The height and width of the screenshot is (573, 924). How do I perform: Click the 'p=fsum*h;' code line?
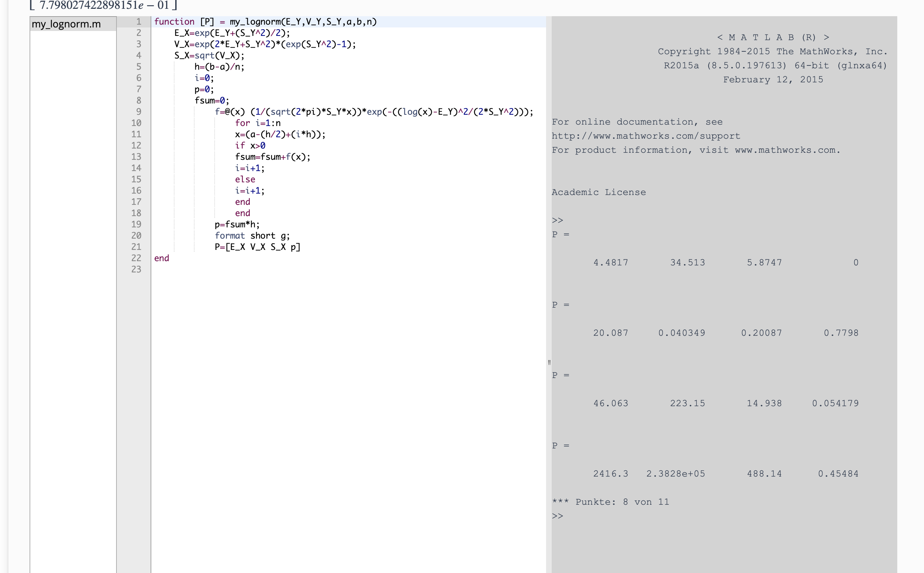tap(237, 224)
